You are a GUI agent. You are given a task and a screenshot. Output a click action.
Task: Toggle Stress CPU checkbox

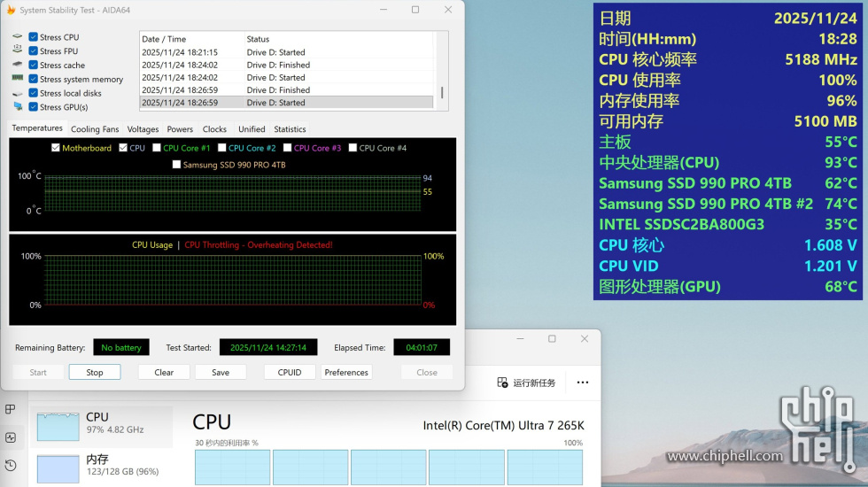click(34, 37)
